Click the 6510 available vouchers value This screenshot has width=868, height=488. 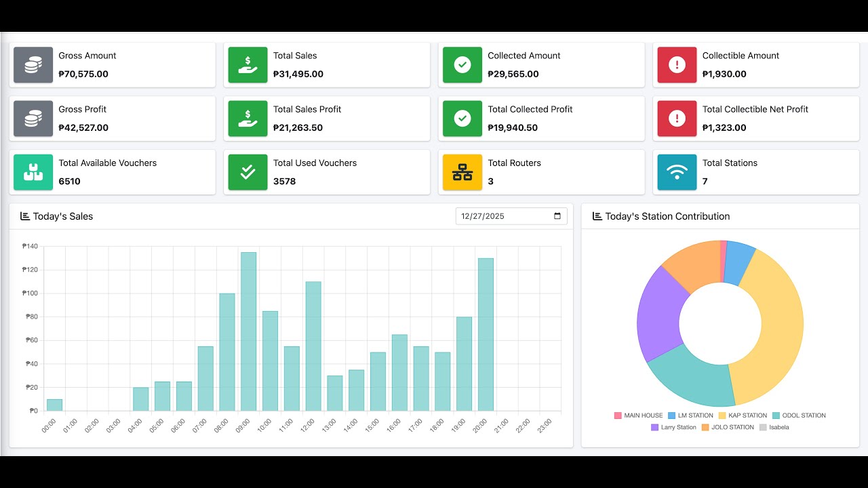point(69,181)
